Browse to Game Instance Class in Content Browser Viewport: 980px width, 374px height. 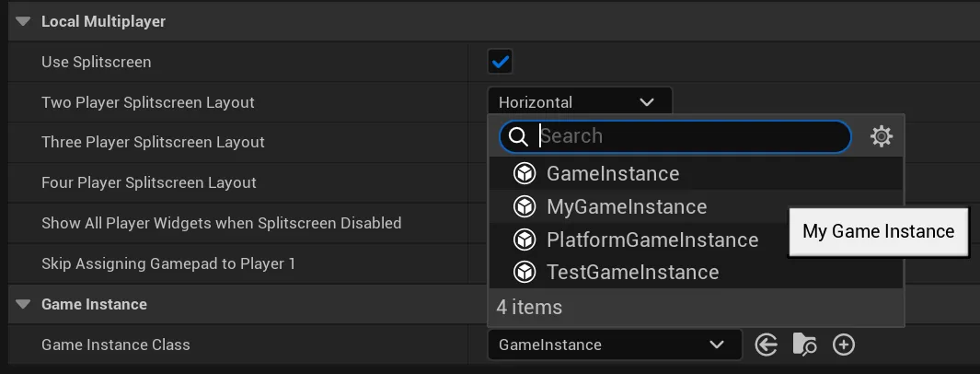804,345
